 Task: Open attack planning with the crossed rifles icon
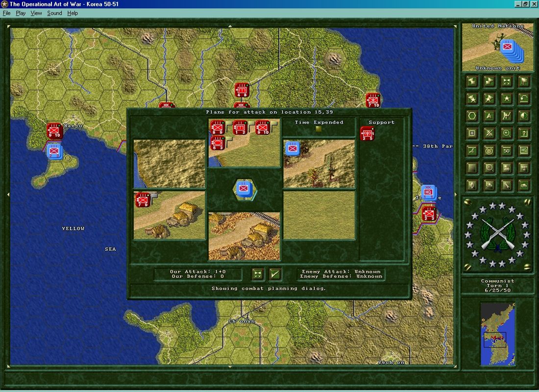(x=489, y=133)
